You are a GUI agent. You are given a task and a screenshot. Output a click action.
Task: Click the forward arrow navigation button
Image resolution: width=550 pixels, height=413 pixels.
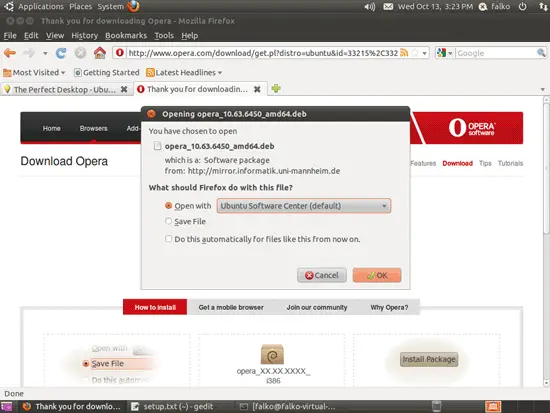(29, 53)
